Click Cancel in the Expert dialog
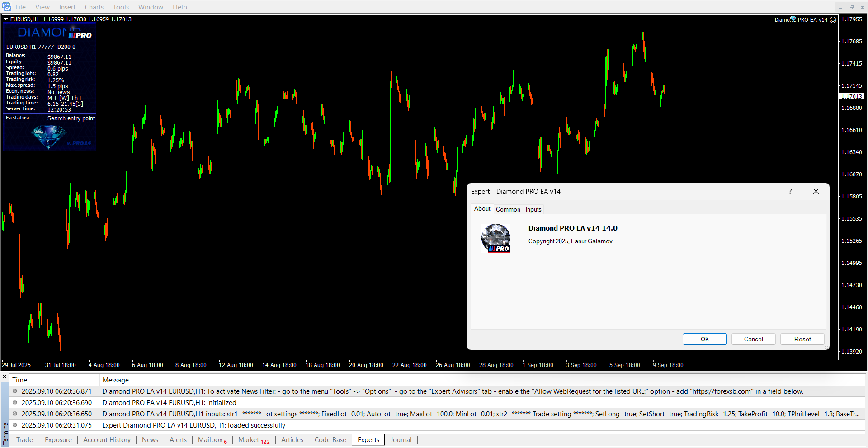The height and width of the screenshot is (448, 868). pos(753,339)
